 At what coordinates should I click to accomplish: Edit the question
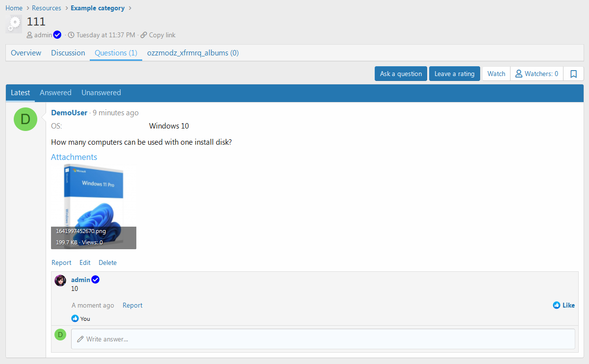click(x=85, y=262)
